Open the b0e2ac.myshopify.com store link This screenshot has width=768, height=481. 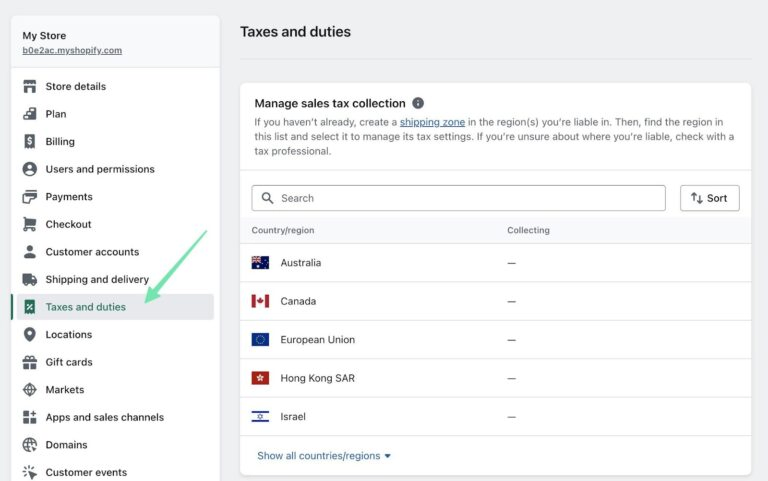tap(72, 50)
